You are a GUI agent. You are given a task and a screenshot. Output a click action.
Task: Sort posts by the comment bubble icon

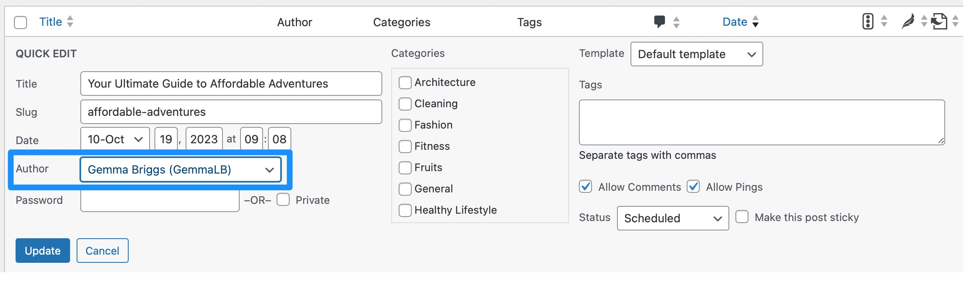coord(660,21)
